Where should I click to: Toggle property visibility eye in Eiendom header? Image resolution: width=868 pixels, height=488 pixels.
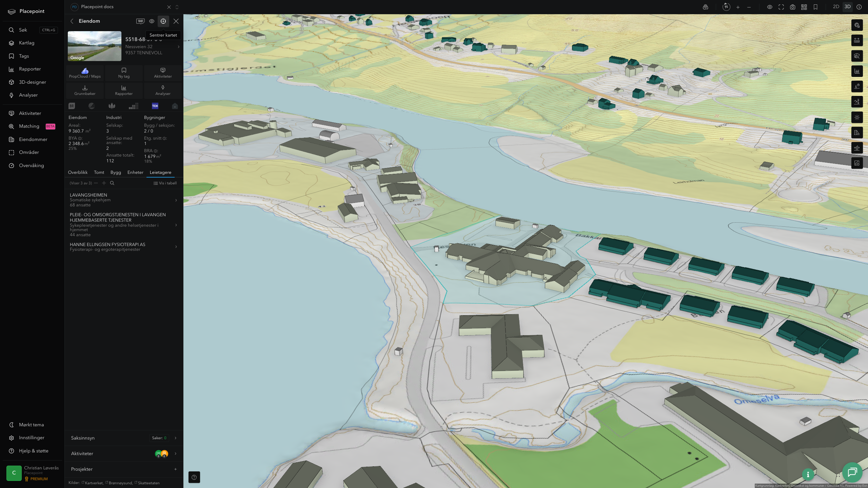(152, 21)
